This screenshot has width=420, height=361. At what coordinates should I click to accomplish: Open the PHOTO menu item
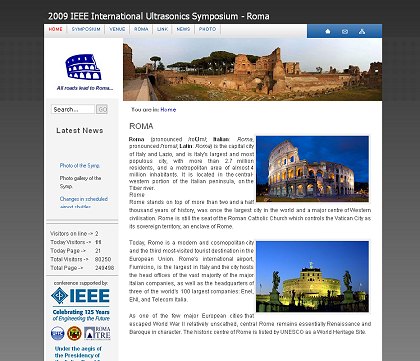[x=207, y=29]
